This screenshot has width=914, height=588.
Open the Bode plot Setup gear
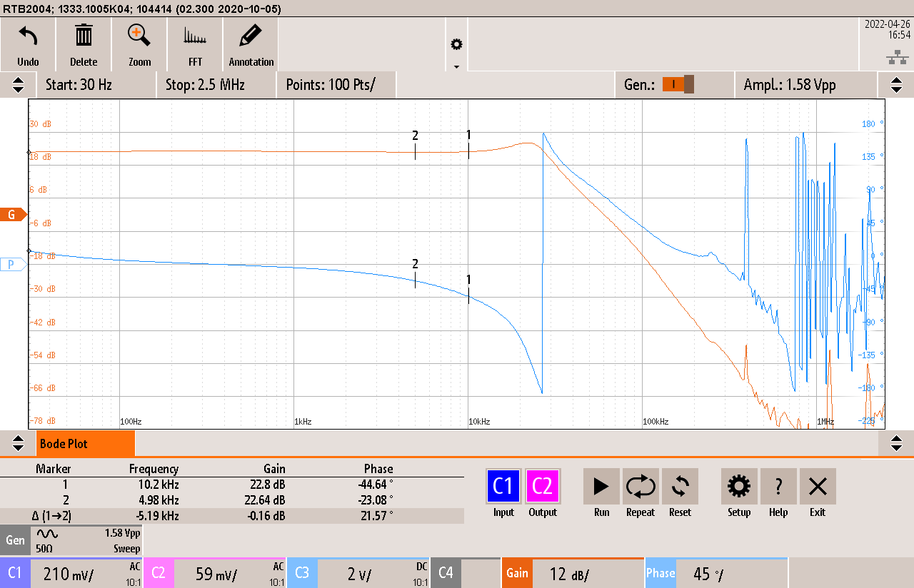pyautogui.click(x=738, y=487)
